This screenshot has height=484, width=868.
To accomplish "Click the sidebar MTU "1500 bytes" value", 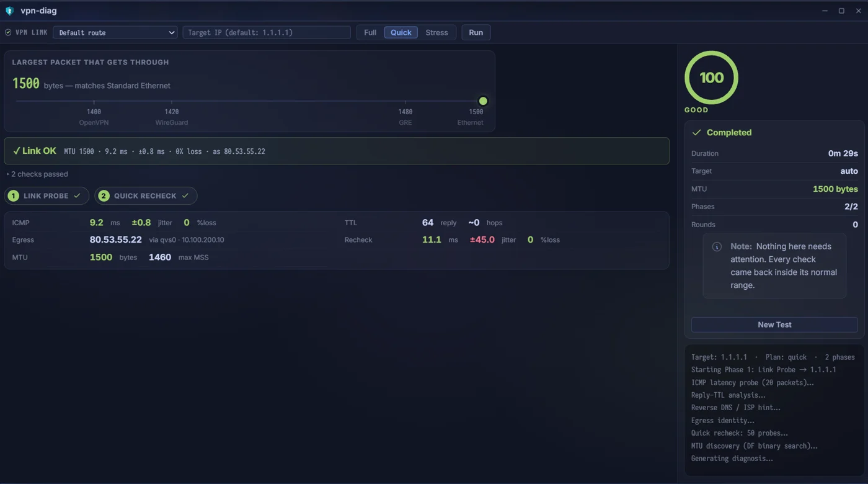I will tap(835, 189).
